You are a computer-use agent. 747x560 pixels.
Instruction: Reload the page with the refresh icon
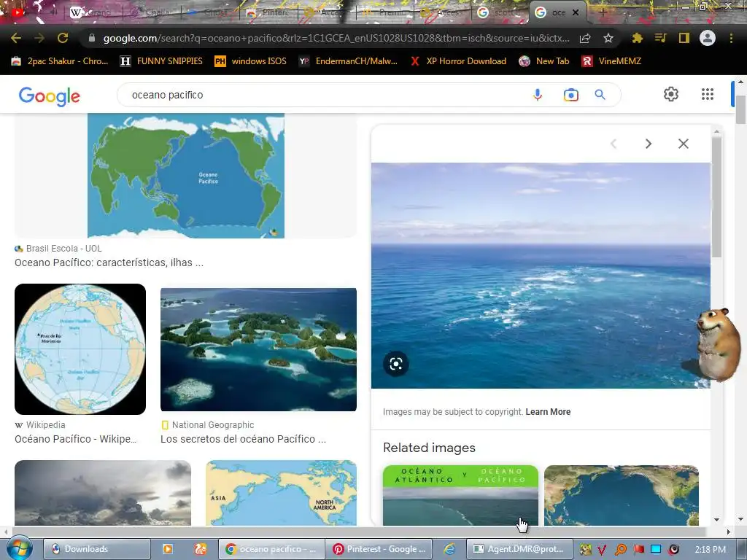[63, 38]
